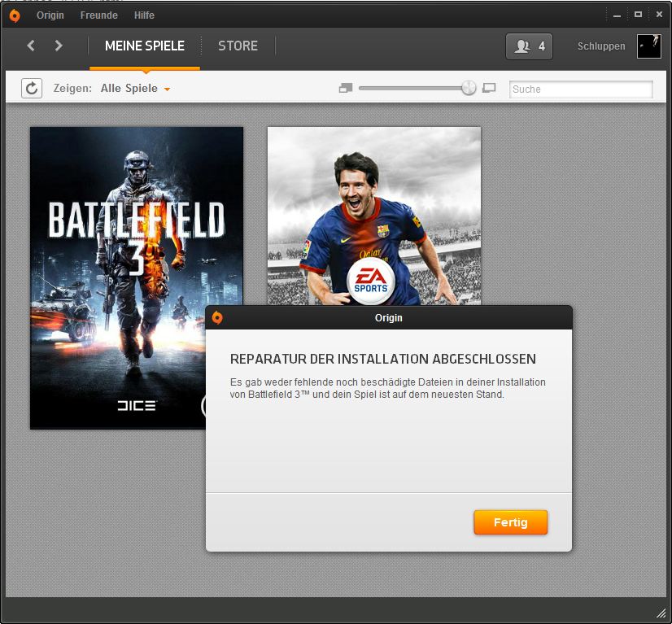This screenshot has width=672, height=624.
Task: Click the Origin logo in the title bar
Action: coord(14,15)
